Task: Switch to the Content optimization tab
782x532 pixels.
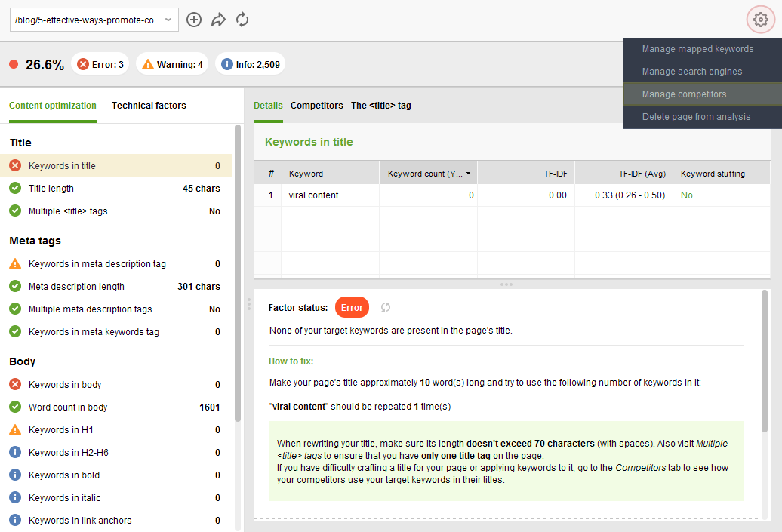Action: [x=52, y=105]
